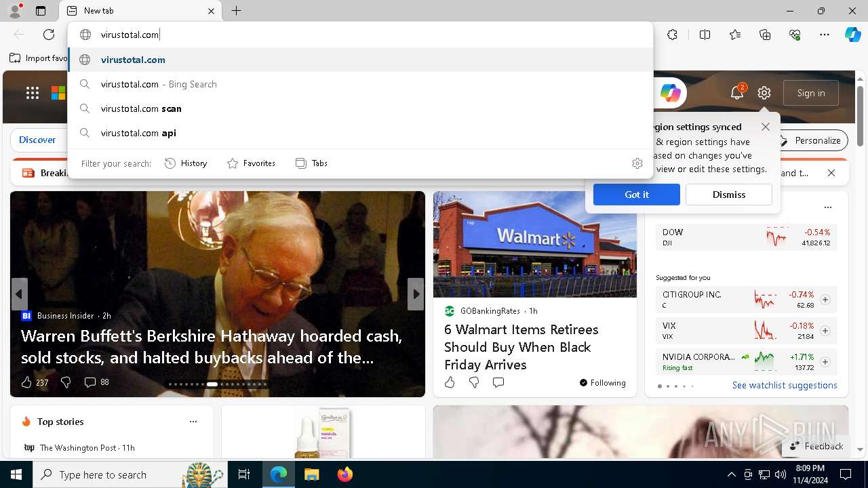The width and height of the screenshot is (868, 488).
Task: Open Favorites star toolbar icon
Action: pos(735,35)
